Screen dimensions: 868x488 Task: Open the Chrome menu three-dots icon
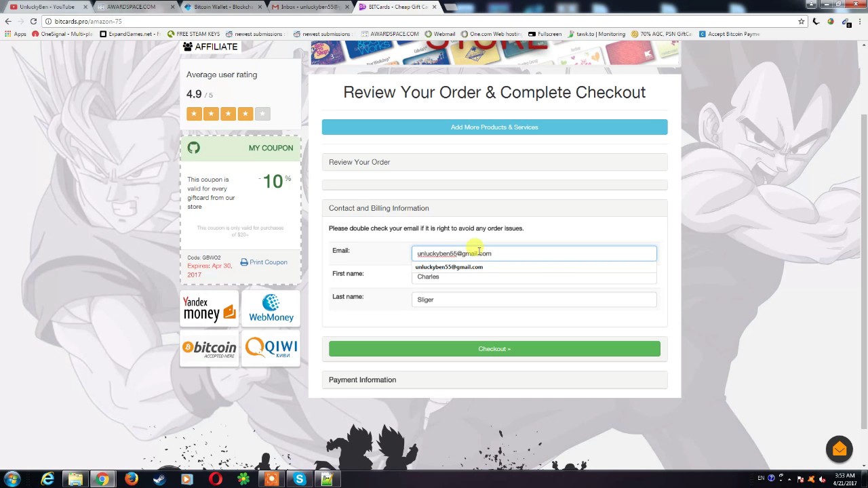860,21
